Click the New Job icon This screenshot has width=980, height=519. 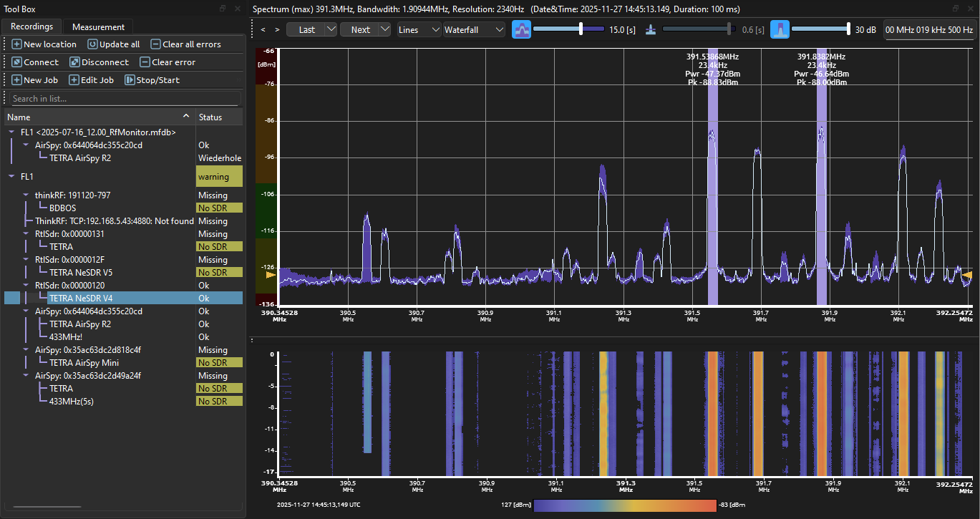tap(16, 80)
